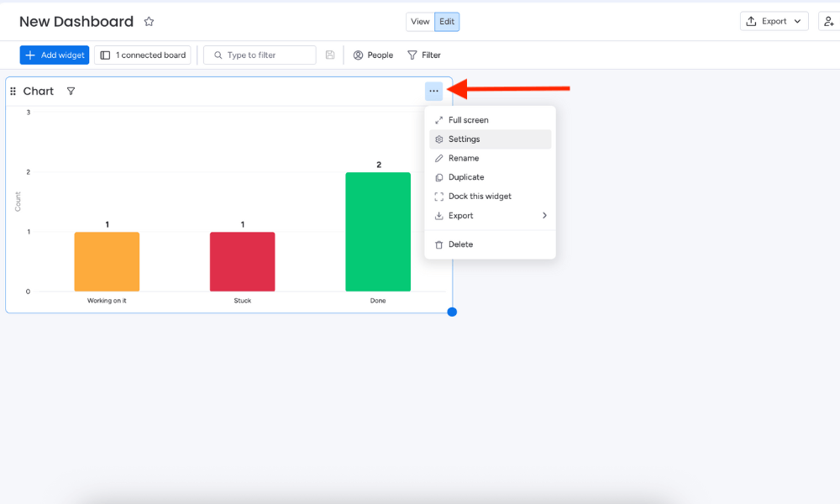Click the invite people icon at top right

[829, 22]
